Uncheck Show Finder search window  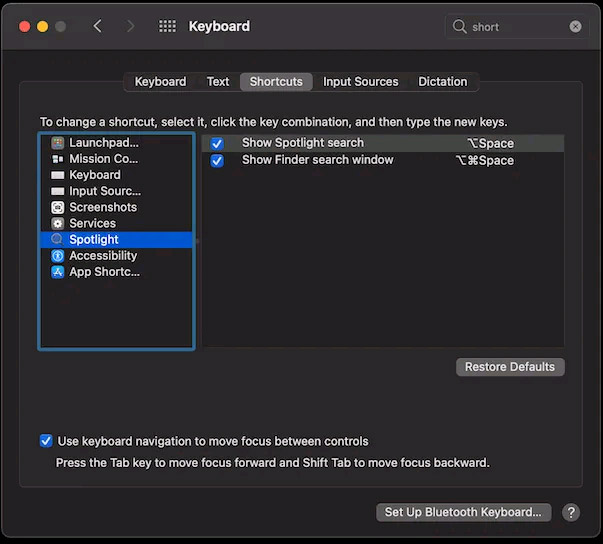click(217, 160)
